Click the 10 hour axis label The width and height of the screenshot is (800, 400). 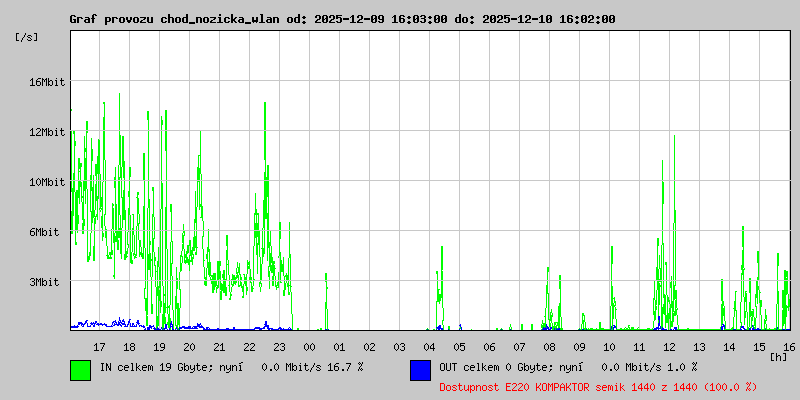(x=609, y=347)
